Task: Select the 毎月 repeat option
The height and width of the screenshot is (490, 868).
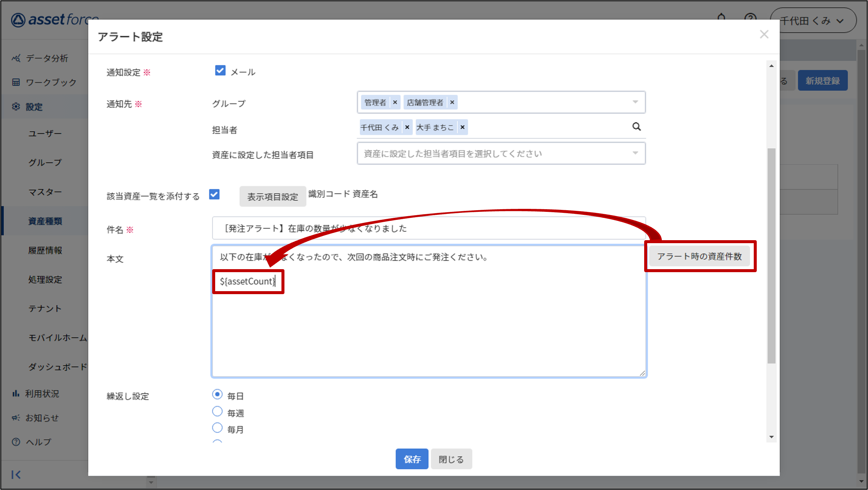Action: pos(217,428)
